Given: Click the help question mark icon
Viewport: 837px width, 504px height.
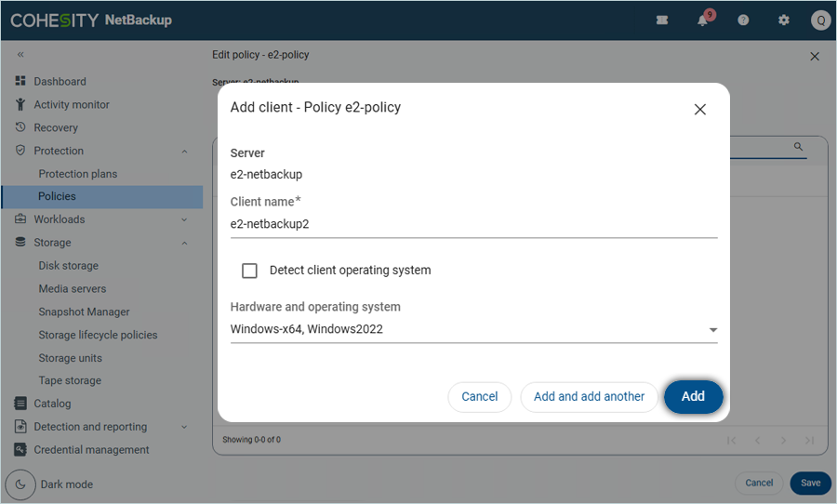Looking at the screenshot, I should (743, 20).
